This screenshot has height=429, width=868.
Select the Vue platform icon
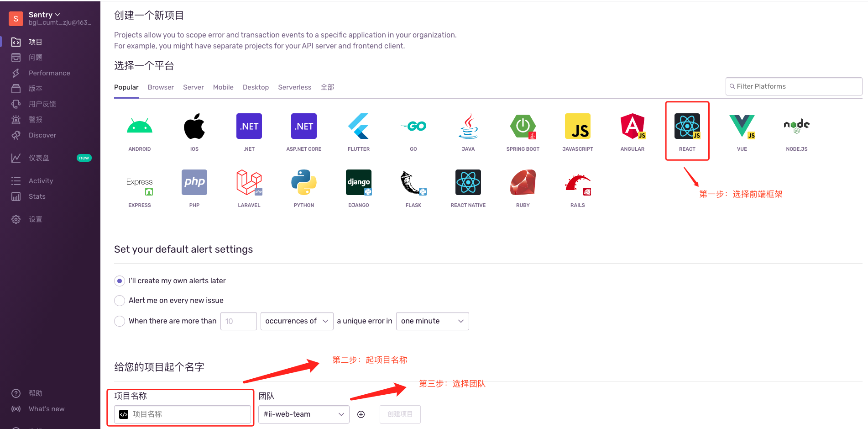[742, 126]
